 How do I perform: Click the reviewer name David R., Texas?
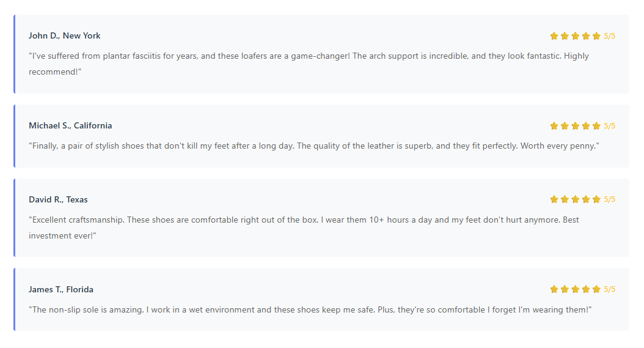pyautogui.click(x=58, y=200)
